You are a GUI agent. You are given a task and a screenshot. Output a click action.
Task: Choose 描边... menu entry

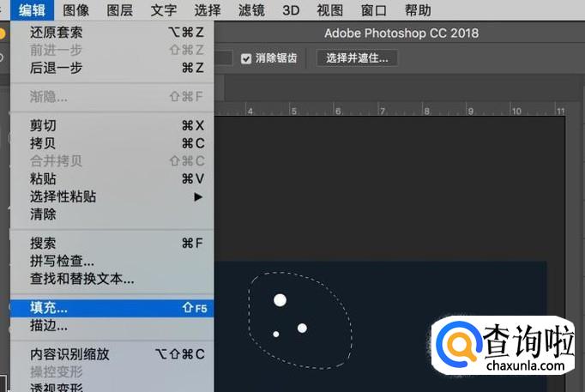[112, 326]
